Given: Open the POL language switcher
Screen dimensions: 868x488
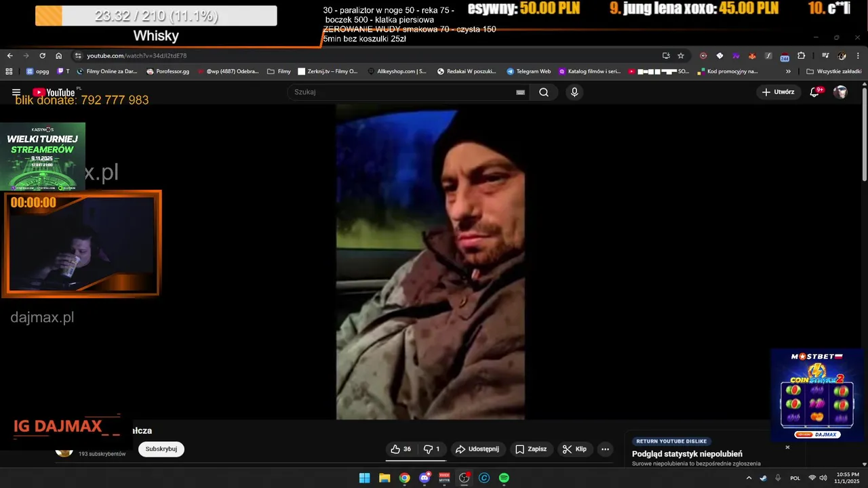Looking at the screenshot, I should (795, 478).
